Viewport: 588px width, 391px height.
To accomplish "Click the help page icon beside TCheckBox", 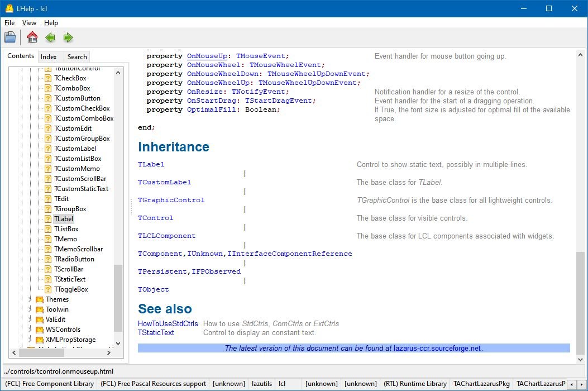I will point(48,78).
